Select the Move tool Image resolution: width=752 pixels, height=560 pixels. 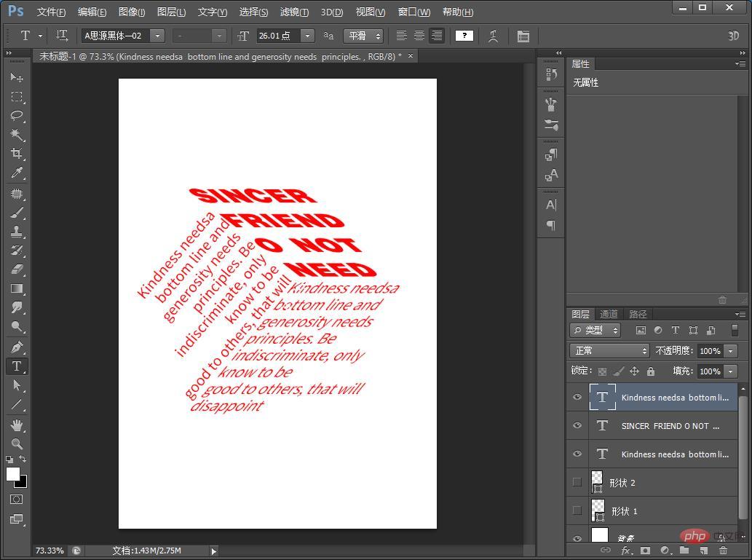click(x=17, y=77)
